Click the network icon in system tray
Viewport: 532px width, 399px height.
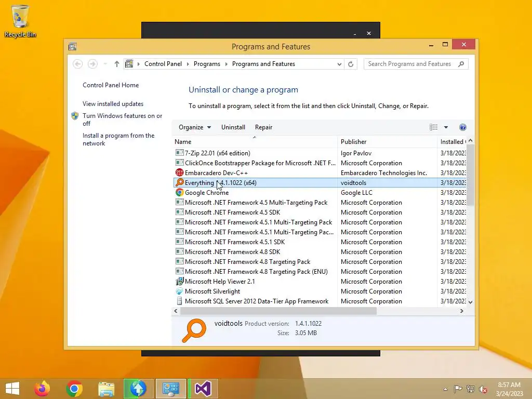[471, 389]
